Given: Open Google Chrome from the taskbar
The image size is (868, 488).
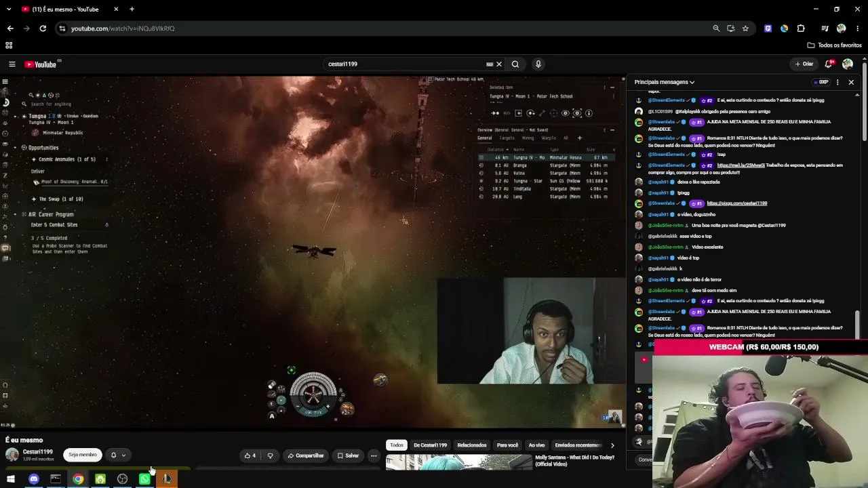Looking at the screenshot, I should coord(78,479).
